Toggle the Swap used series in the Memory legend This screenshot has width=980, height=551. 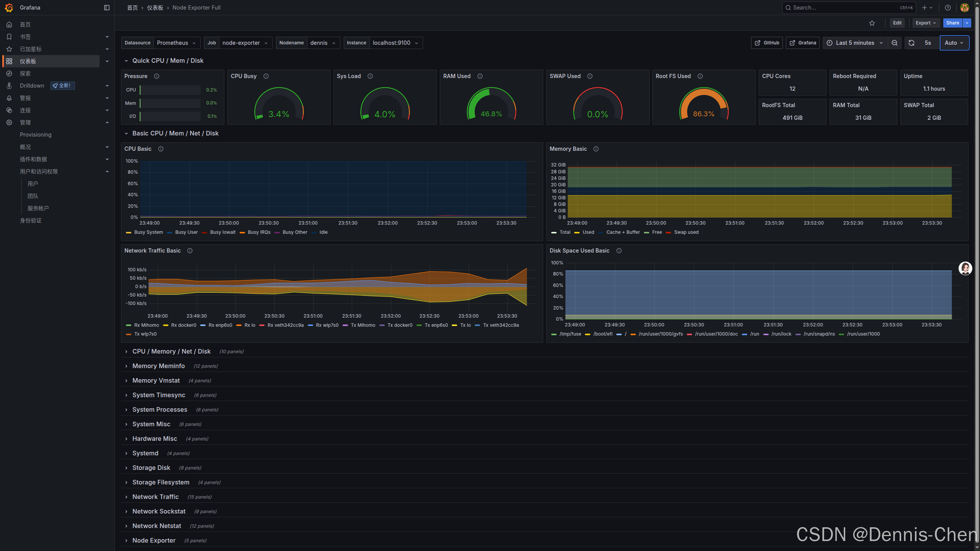point(686,232)
